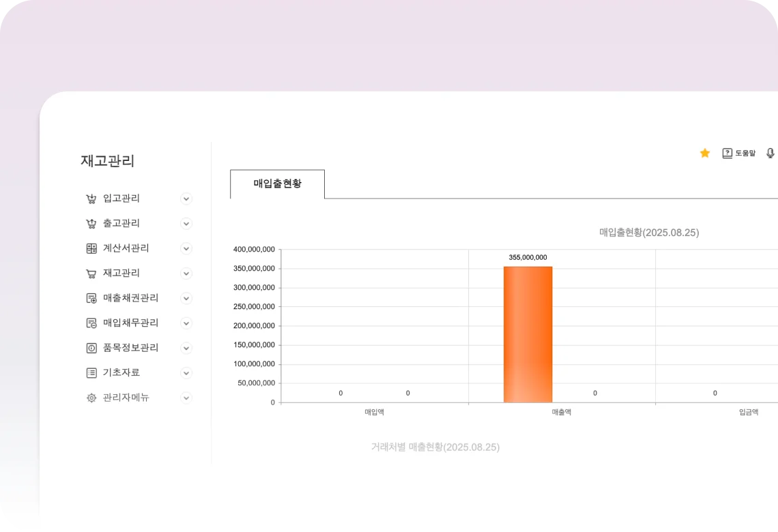Open the 기초자료 menu label
This screenshot has width=778, height=532.
(x=121, y=373)
